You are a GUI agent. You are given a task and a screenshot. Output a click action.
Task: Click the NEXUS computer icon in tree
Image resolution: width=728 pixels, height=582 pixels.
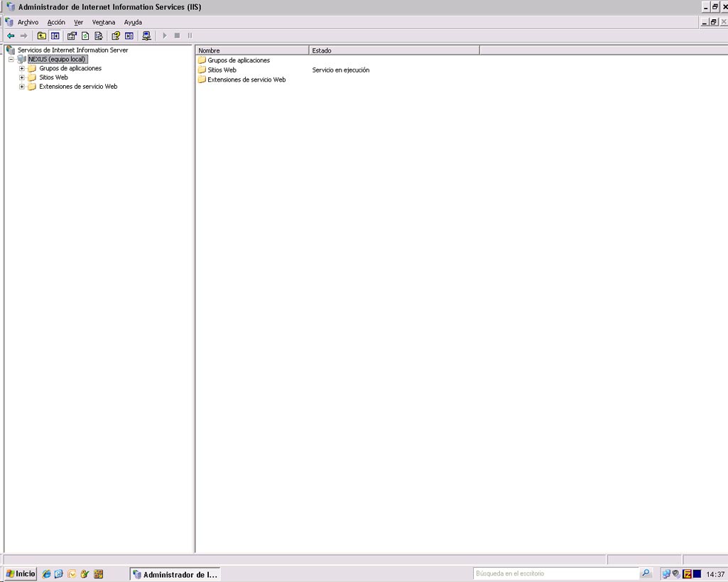pos(21,59)
